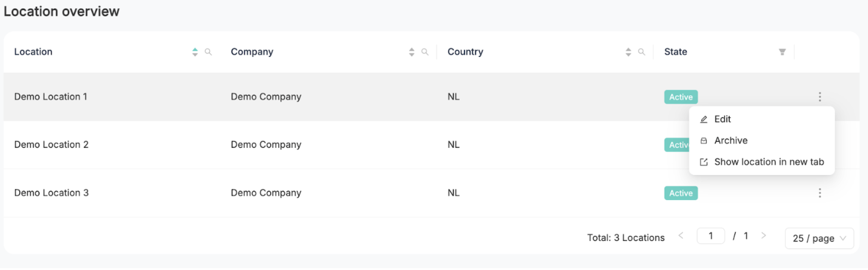Click the Active badge of Demo Location 3
This screenshot has height=270, width=868.
681,193
